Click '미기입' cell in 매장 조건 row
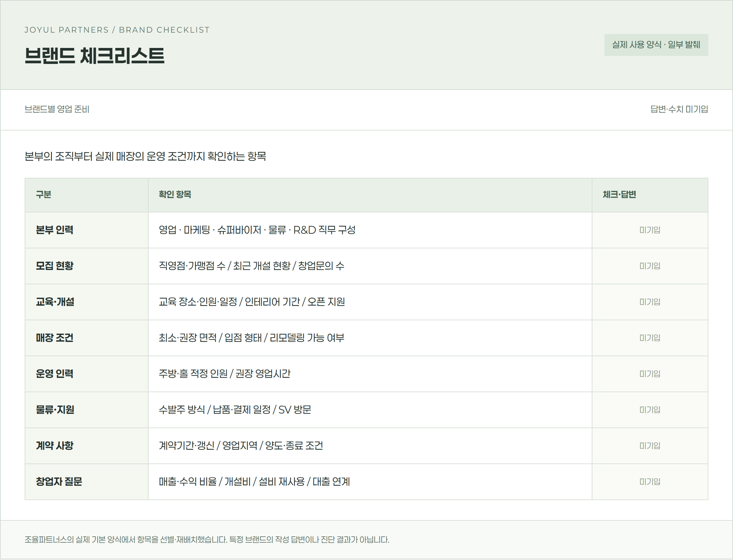This screenshot has width=733, height=560. (x=650, y=338)
